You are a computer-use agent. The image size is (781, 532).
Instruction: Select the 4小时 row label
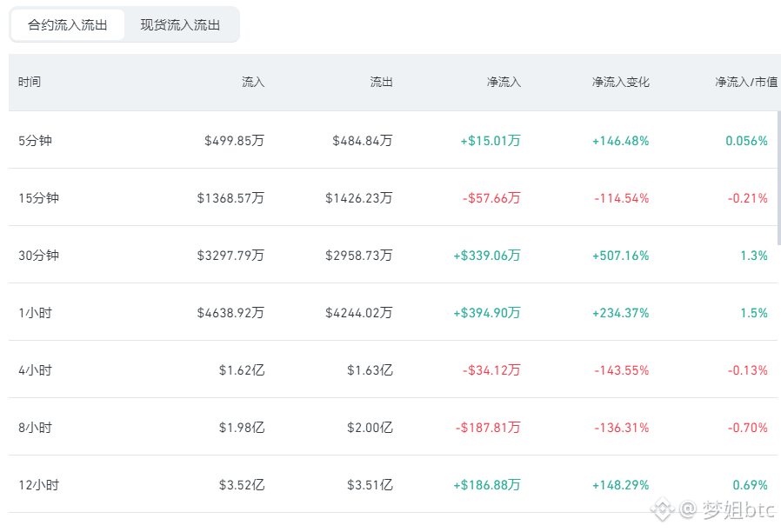click(x=36, y=370)
